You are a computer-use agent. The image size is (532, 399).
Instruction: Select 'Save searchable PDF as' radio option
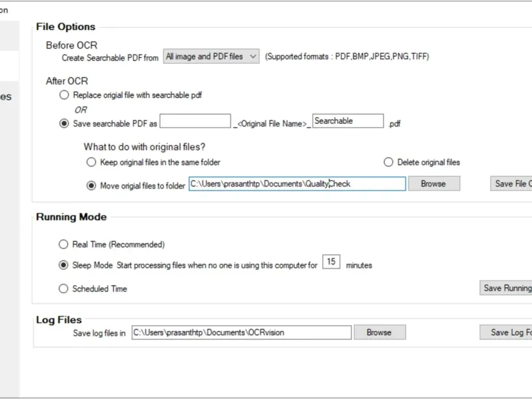[64, 124]
